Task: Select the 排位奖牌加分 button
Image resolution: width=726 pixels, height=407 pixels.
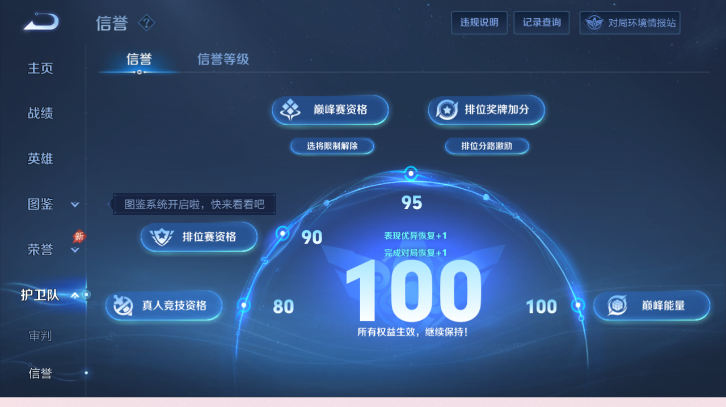Action: (x=486, y=110)
